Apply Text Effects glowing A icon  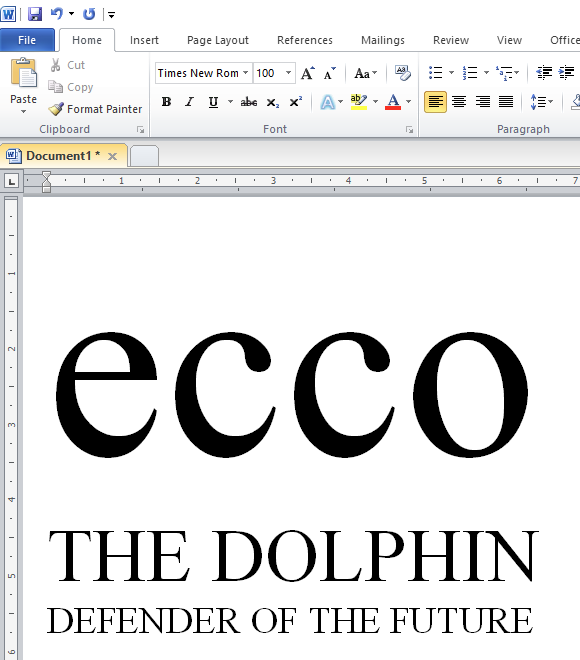pyautogui.click(x=327, y=102)
